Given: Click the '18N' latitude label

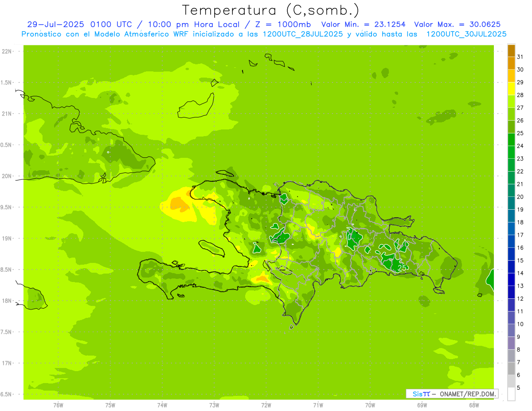Looking at the screenshot, I should [7, 301].
